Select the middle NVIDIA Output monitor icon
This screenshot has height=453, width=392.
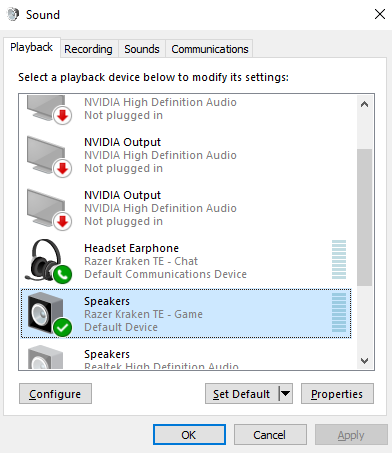click(46, 155)
